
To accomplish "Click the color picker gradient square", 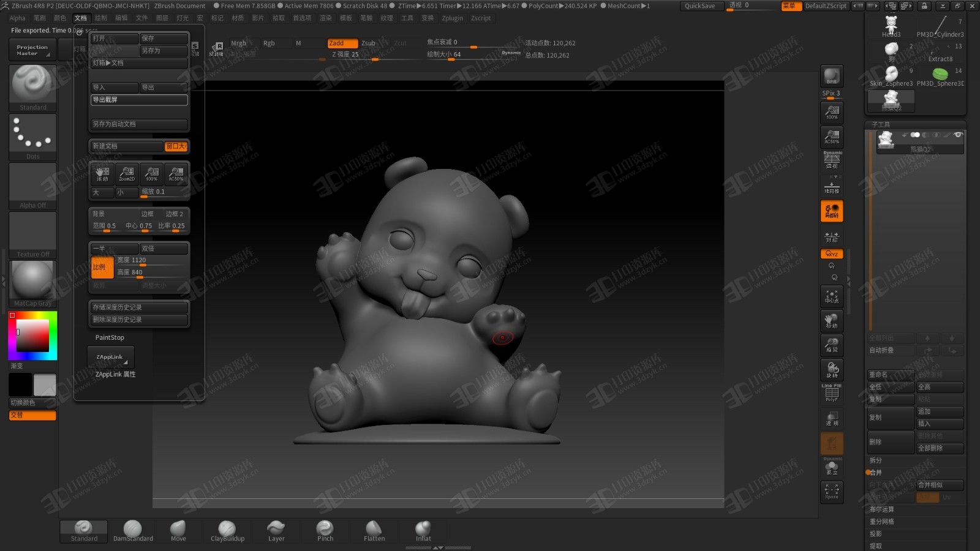I will click(32, 335).
